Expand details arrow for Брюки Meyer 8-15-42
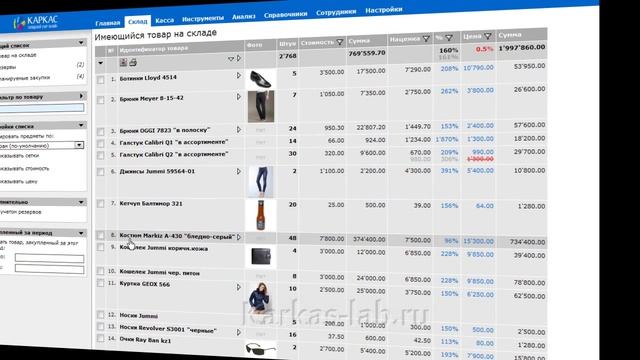 point(239,97)
